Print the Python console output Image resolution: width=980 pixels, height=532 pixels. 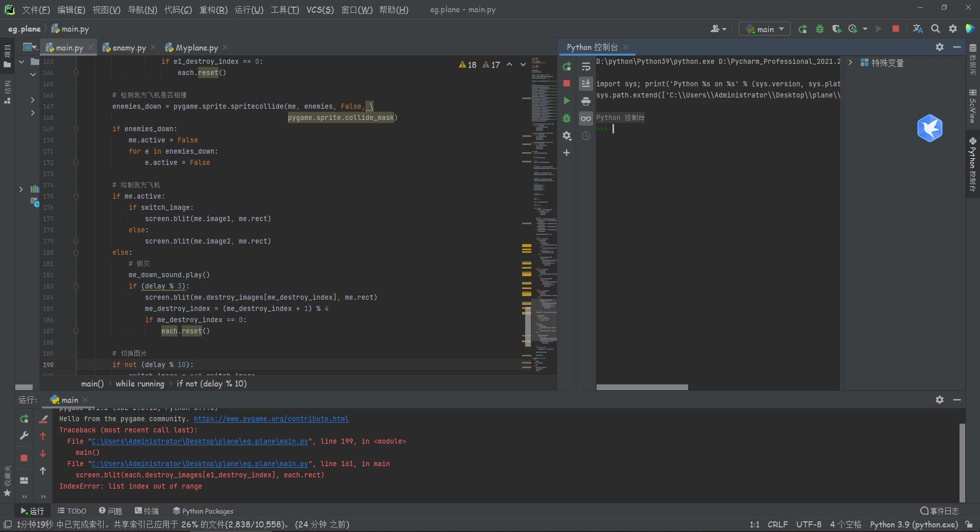586,101
